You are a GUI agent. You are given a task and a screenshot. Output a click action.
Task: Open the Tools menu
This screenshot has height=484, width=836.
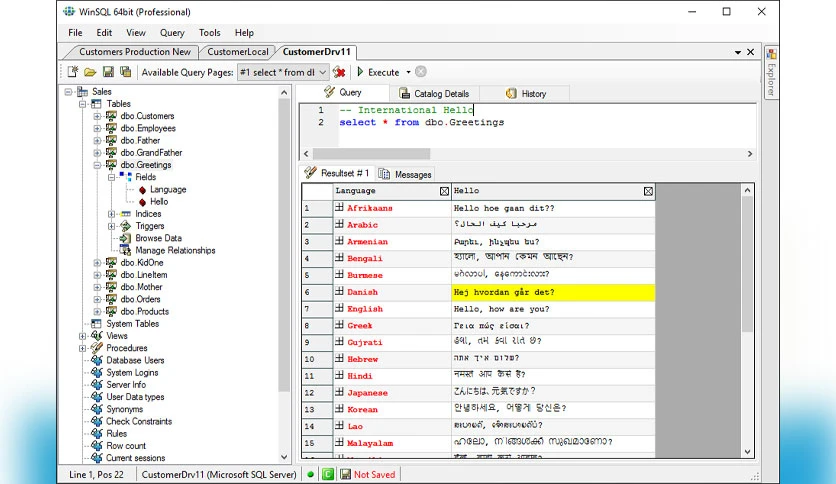click(210, 33)
